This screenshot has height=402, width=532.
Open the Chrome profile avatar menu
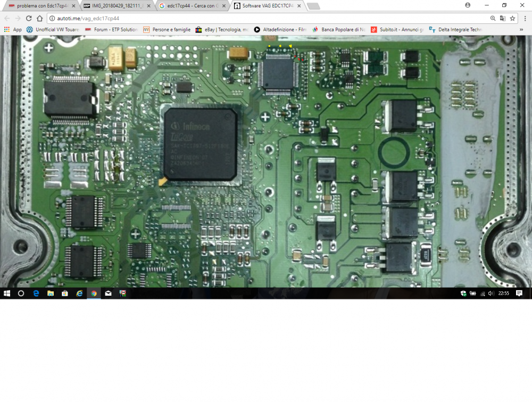pyautogui.click(x=468, y=5)
